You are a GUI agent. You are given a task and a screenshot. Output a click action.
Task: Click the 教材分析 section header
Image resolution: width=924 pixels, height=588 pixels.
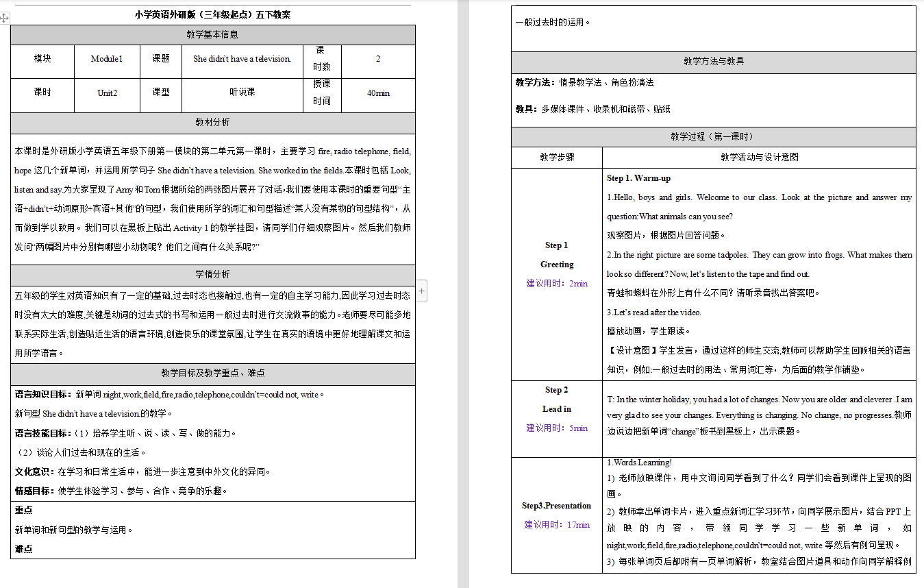coord(212,123)
